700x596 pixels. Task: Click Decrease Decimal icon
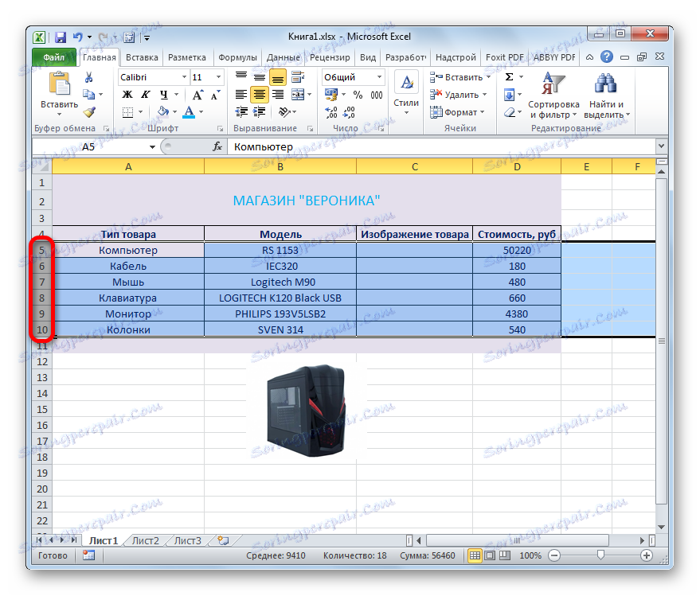[x=349, y=112]
